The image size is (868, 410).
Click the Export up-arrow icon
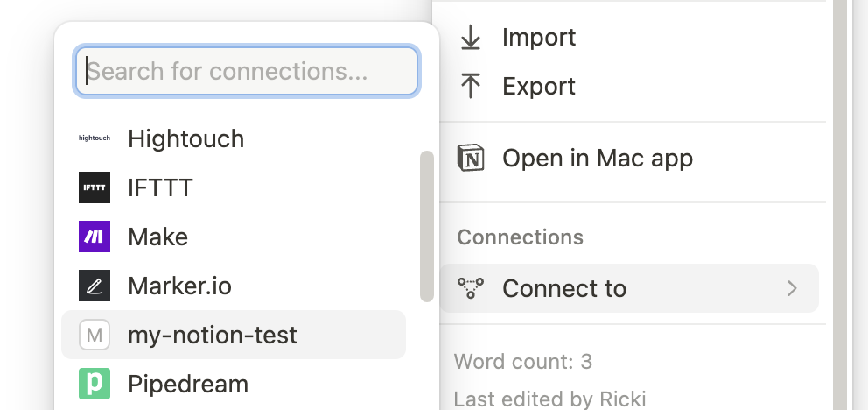[471, 86]
